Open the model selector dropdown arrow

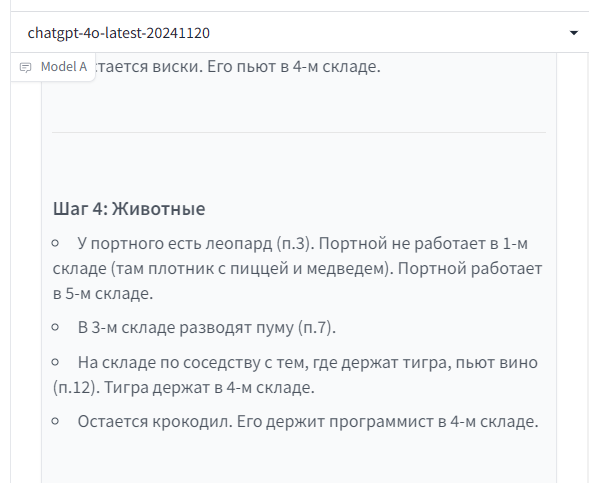pos(573,33)
